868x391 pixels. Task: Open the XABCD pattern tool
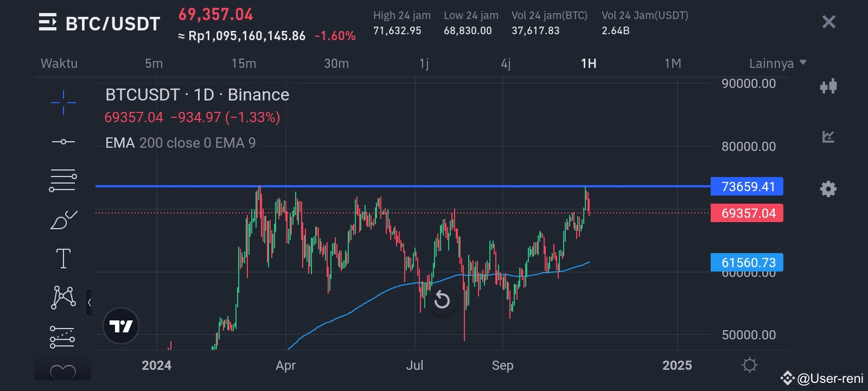(x=63, y=297)
